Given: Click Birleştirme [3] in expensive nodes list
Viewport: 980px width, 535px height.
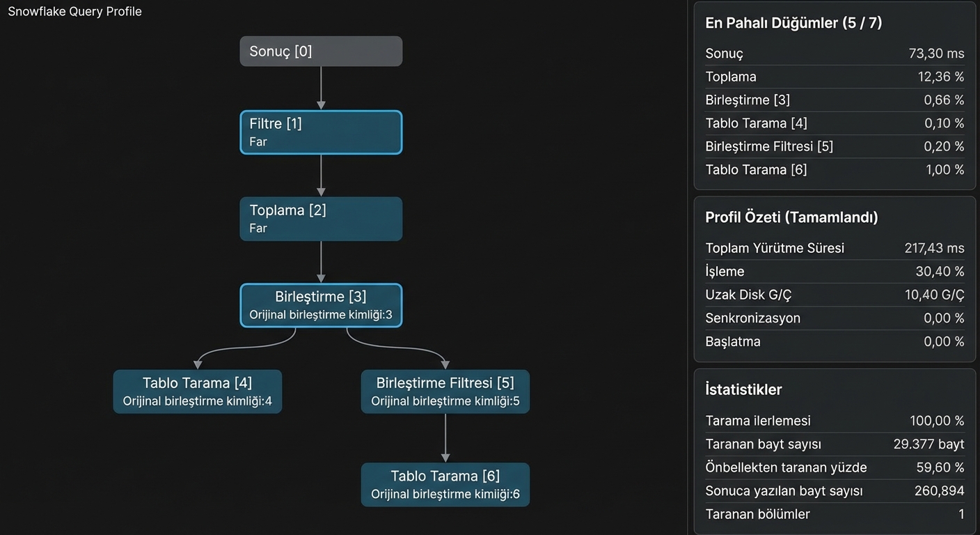Looking at the screenshot, I should 835,100.
